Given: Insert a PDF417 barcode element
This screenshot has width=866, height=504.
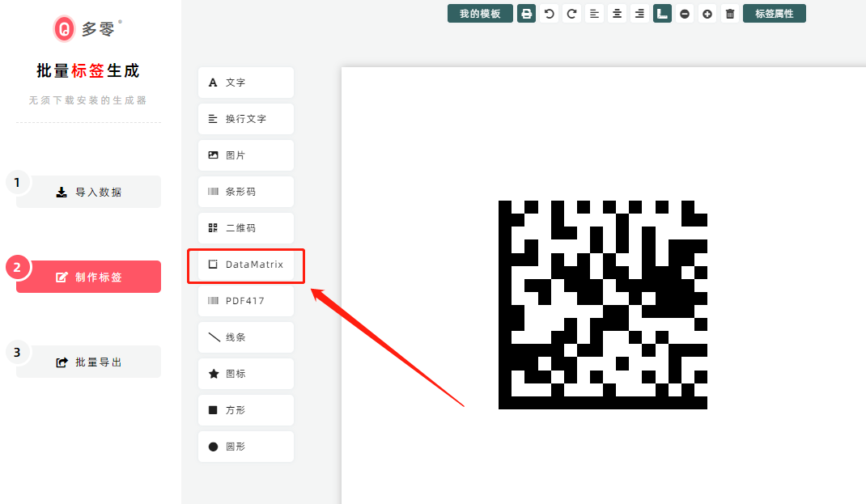Looking at the screenshot, I should click(246, 301).
